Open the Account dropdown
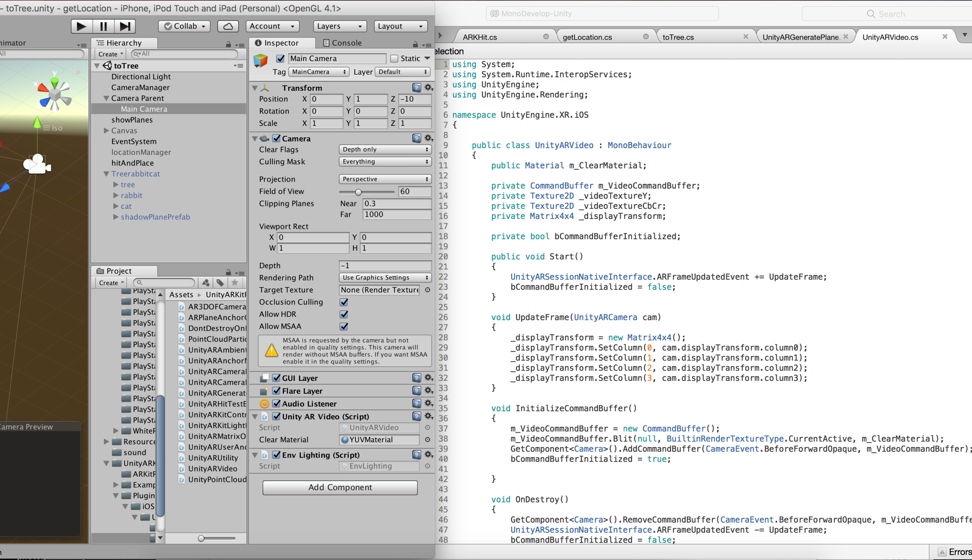 (273, 26)
